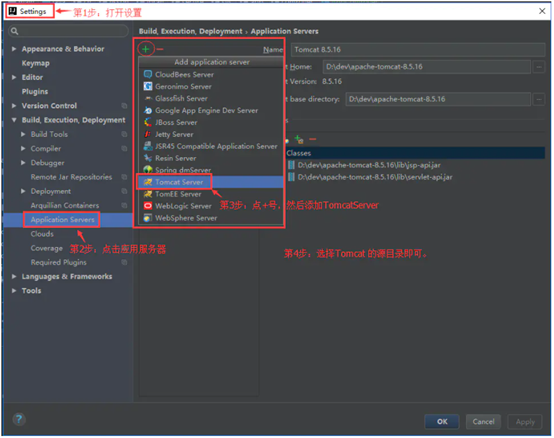Click the Glassfish Server icon
Image resolution: width=554 pixels, height=438 pixels.
click(148, 98)
